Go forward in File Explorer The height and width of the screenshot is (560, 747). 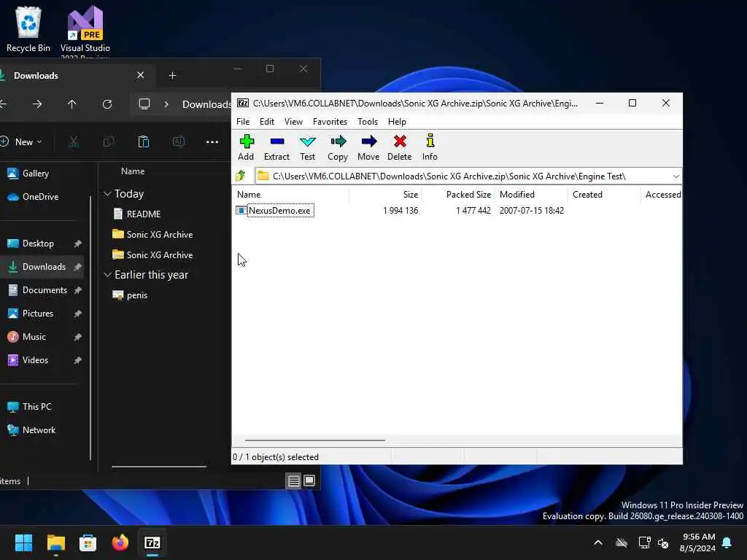37,104
